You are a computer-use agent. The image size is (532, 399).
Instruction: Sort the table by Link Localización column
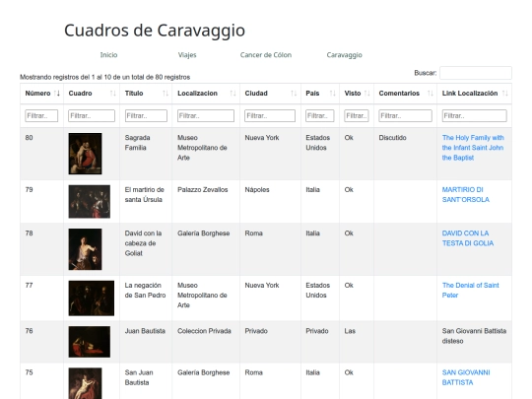(x=474, y=94)
